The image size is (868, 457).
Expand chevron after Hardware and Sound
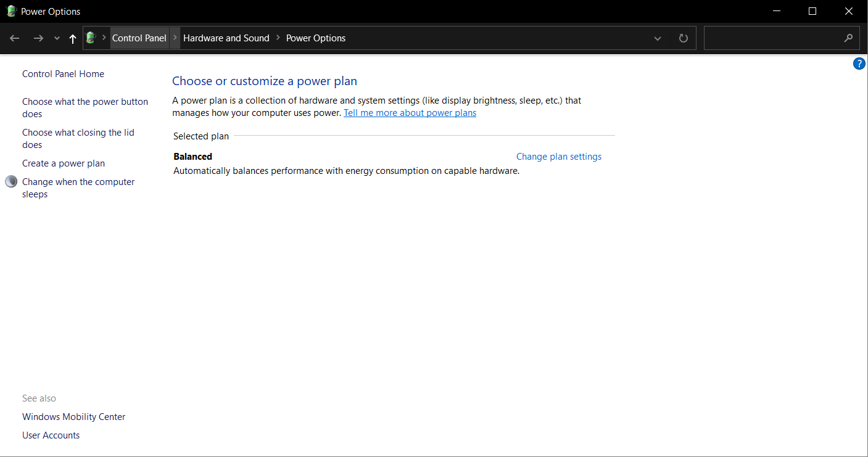[x=278, y=38]
